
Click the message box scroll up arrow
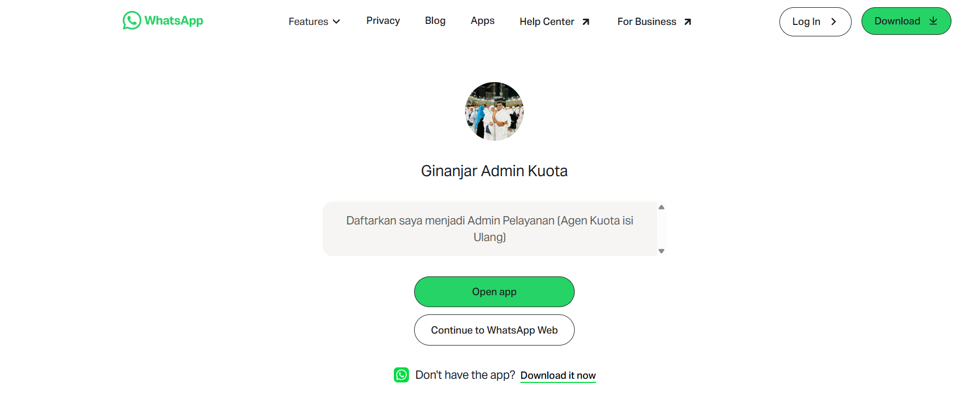pos(661,207)
